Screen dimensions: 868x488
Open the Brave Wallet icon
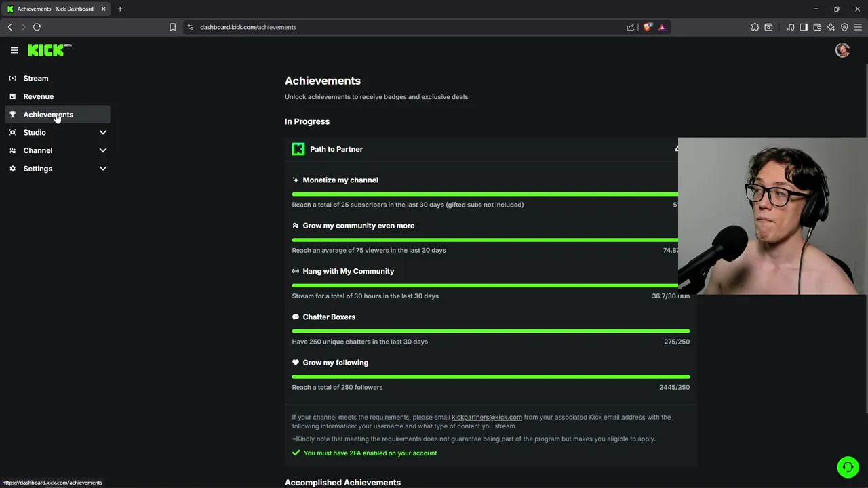tap(817, 27)
